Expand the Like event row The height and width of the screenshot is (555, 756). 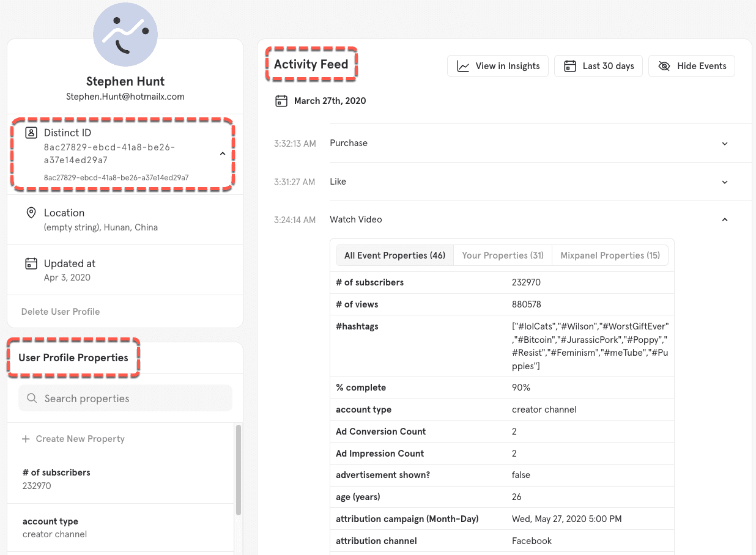click(725, 182)
